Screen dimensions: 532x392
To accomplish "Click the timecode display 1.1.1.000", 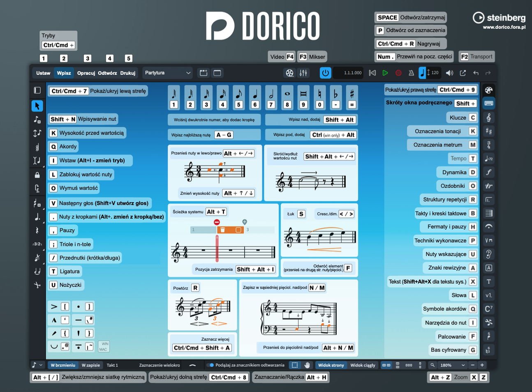I will tap(348, 73).
